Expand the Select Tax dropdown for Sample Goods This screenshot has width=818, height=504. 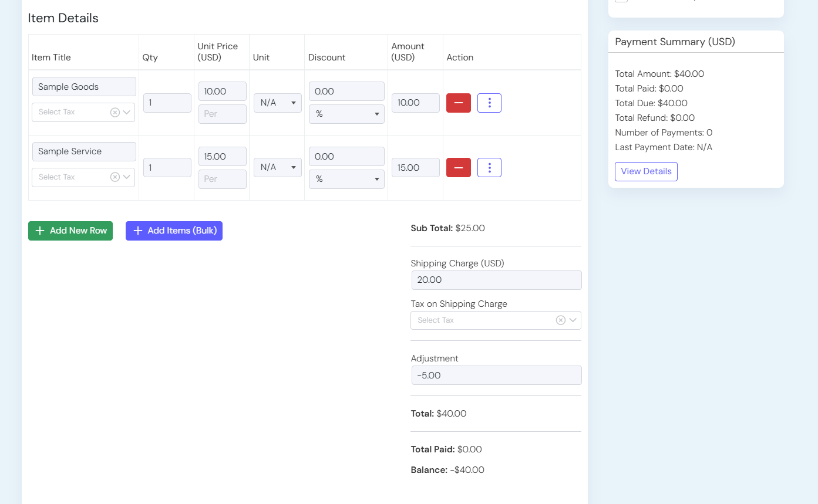click(127, 112)
